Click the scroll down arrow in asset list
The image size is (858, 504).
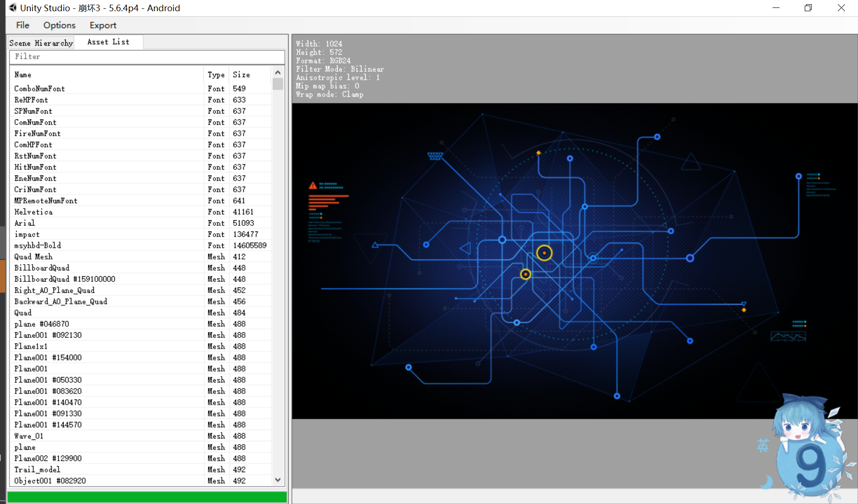point(278,480)
